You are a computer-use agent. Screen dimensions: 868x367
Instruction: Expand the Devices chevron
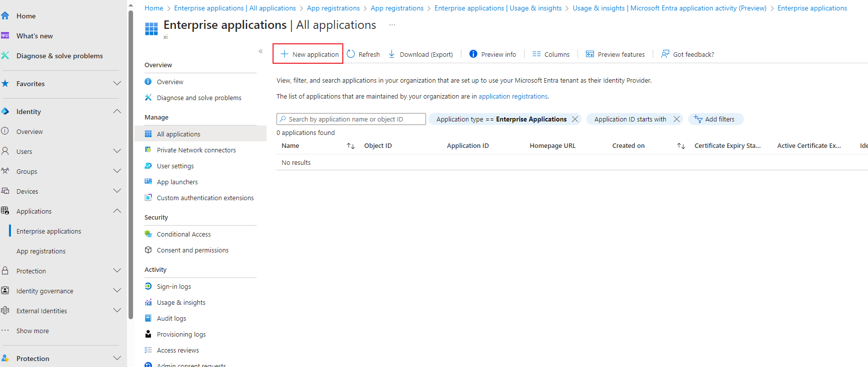pos(117,191)
